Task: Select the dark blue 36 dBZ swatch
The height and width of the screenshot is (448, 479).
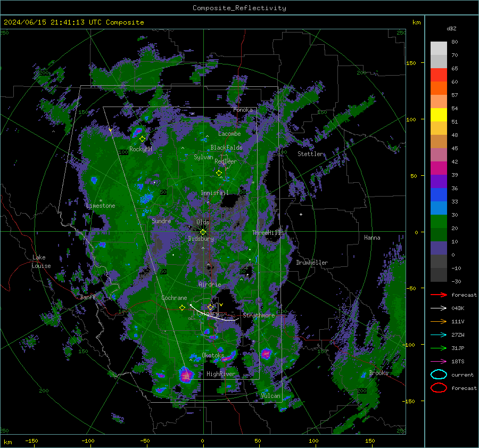Action: point(439,194)
